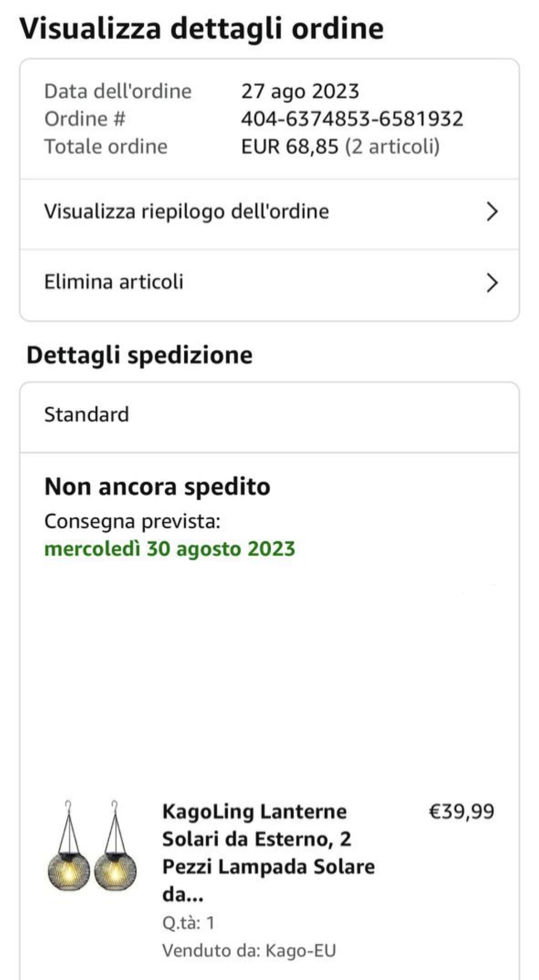Tap Consegna prevista label
The height and width of the screenshot is (980, 539).
pyautogui.click(x=132, y=521)
